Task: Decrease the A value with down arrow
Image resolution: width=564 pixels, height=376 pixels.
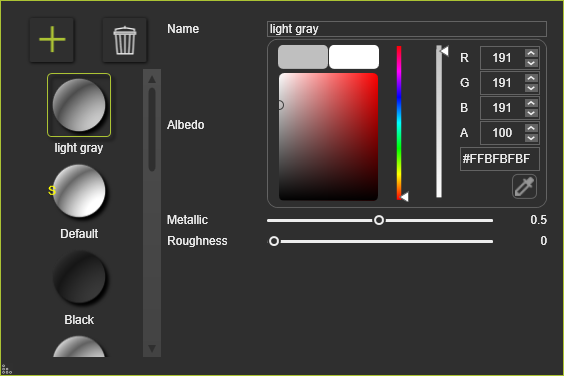Action: click(x=531, y=138)
